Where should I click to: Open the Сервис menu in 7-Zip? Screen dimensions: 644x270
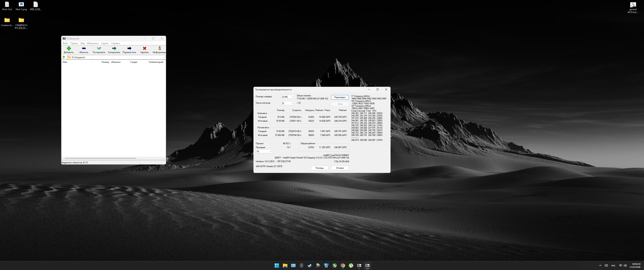coord(104,43)
